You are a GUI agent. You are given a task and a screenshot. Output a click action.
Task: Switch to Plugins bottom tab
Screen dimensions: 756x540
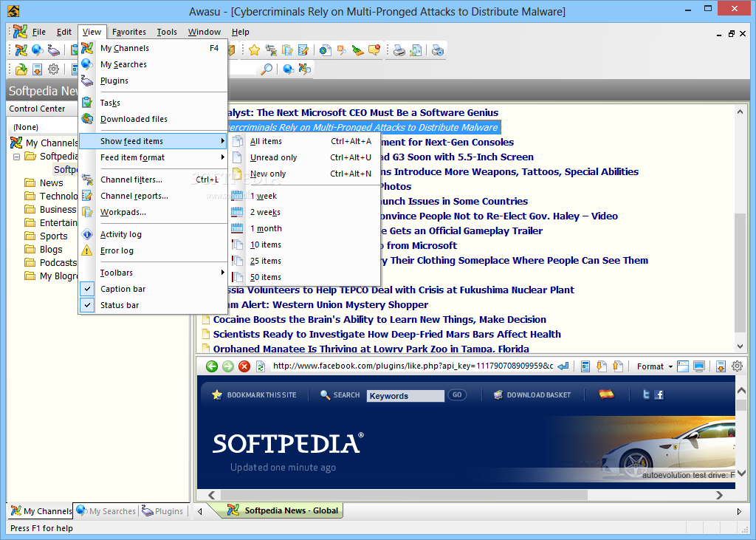point(162,511)
